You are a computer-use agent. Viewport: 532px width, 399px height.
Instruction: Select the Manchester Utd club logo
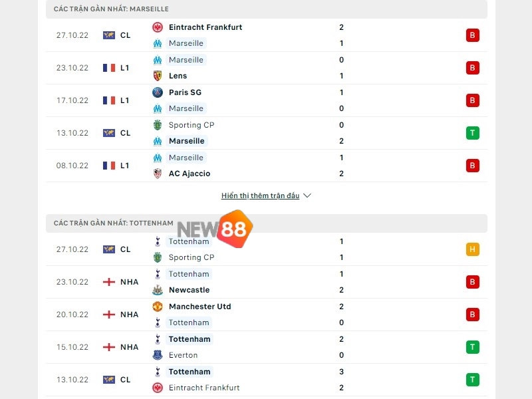[158, 307]
